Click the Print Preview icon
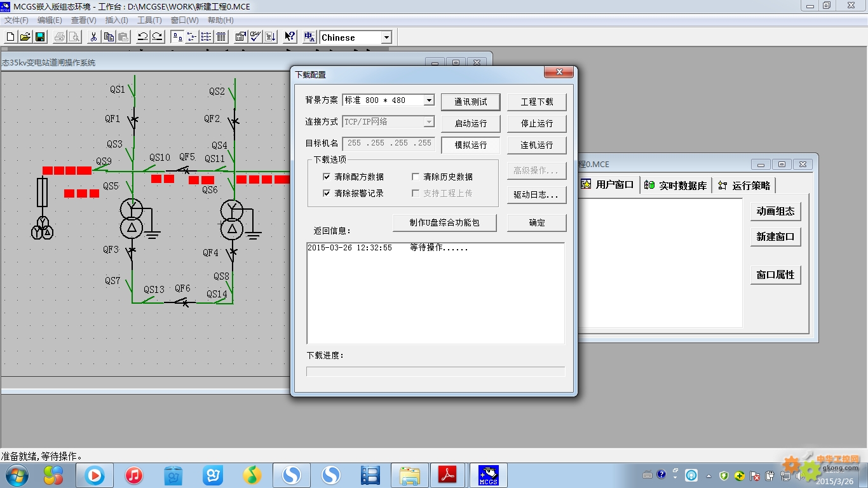This screenshot has width=868, height=488. coord(74,37)
